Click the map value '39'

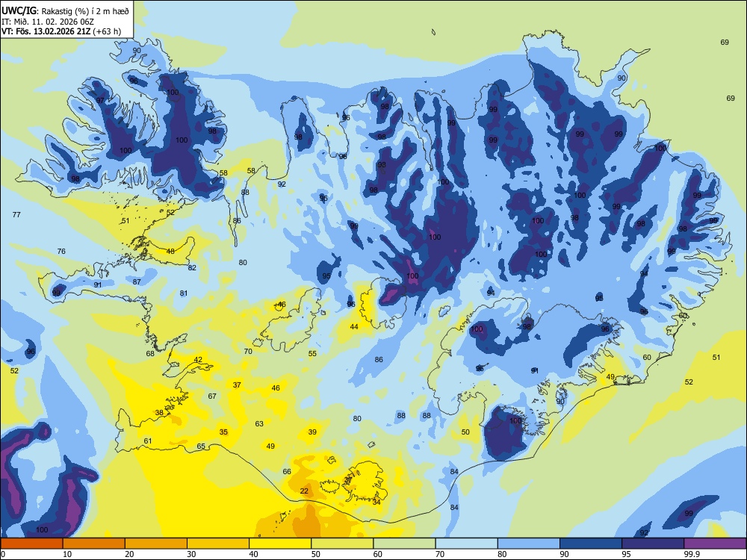tap(312, 432)
